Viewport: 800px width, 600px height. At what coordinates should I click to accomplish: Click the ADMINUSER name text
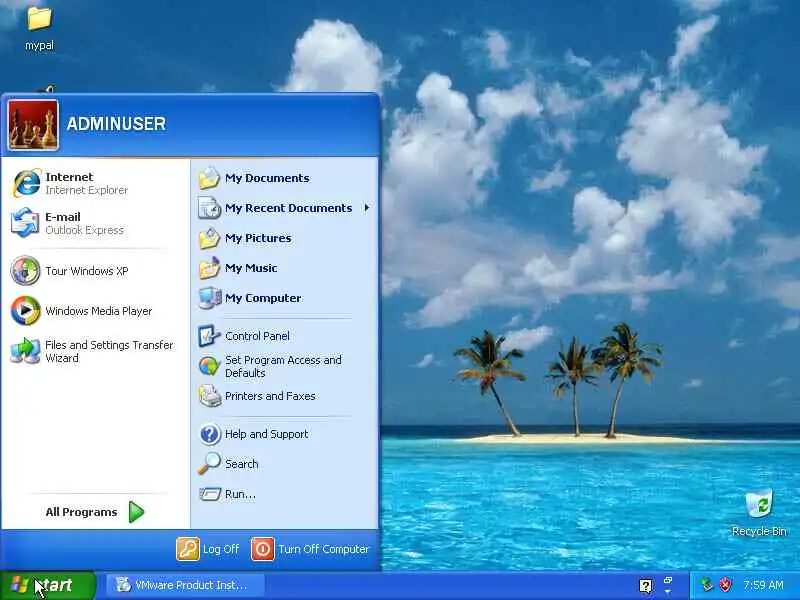[116, 123]
